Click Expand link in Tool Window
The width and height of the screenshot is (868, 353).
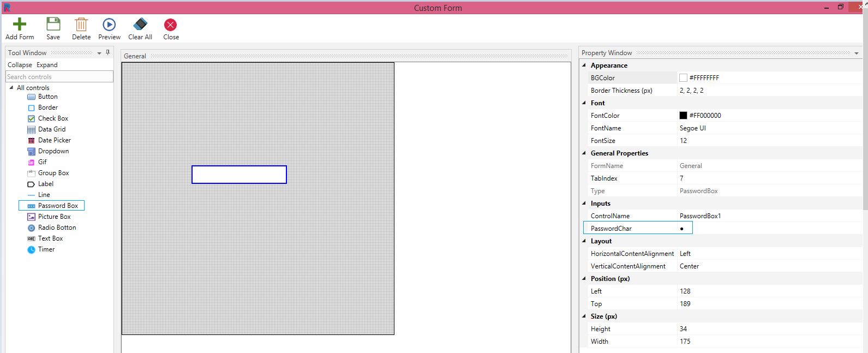47,65
